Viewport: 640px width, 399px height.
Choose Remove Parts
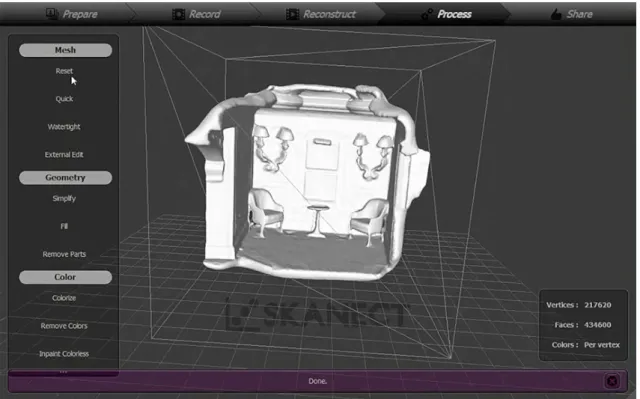point(64,254)
